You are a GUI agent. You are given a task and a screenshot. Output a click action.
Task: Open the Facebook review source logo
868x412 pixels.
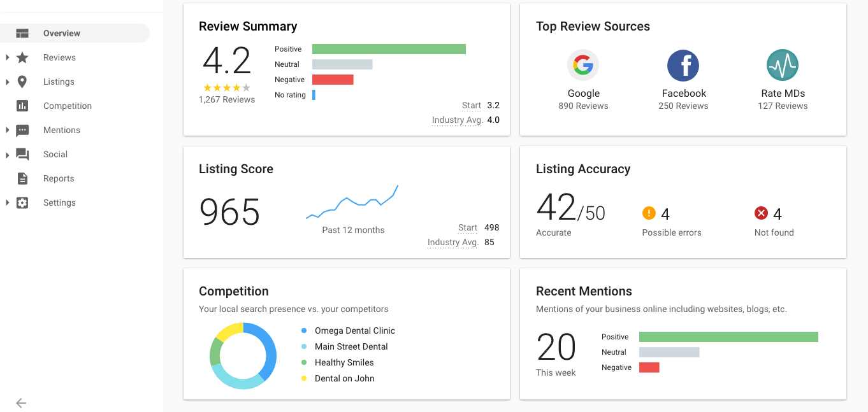pyautogui.click(x=683, y=65)
